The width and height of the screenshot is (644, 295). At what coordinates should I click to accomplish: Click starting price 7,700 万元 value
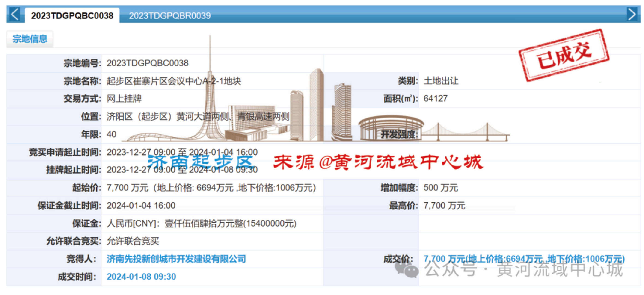pyautogui.click(x=211, y=188)
